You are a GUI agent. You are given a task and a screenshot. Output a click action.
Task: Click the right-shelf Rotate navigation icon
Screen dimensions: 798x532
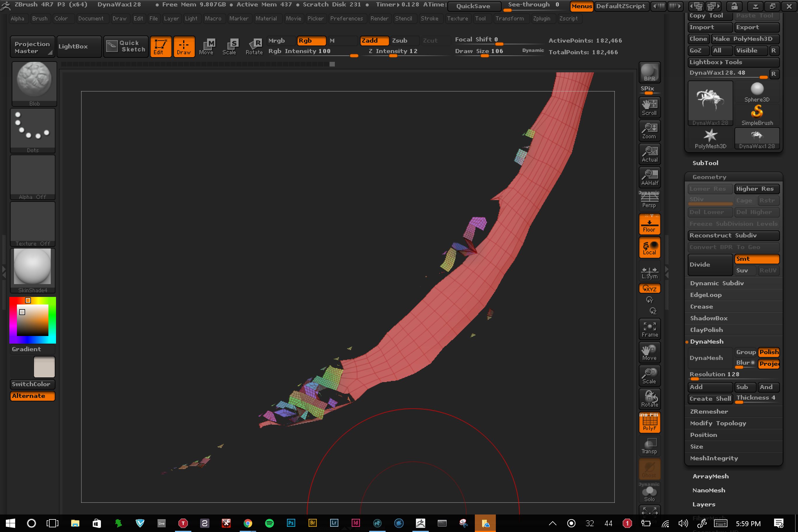coord(649,399)
